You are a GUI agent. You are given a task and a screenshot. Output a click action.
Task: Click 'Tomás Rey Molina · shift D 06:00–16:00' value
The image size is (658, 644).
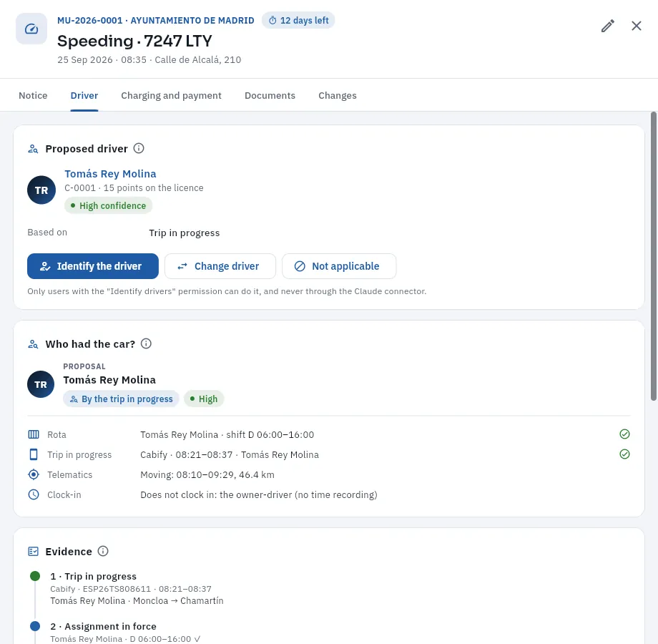click(227, 434)
